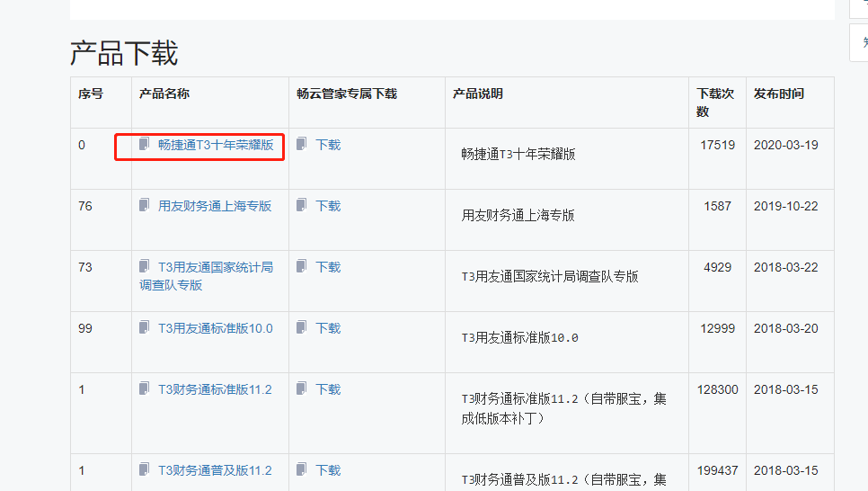Select serial number 73
Screen dimensions: 868x491
click(x=85, y=267)
